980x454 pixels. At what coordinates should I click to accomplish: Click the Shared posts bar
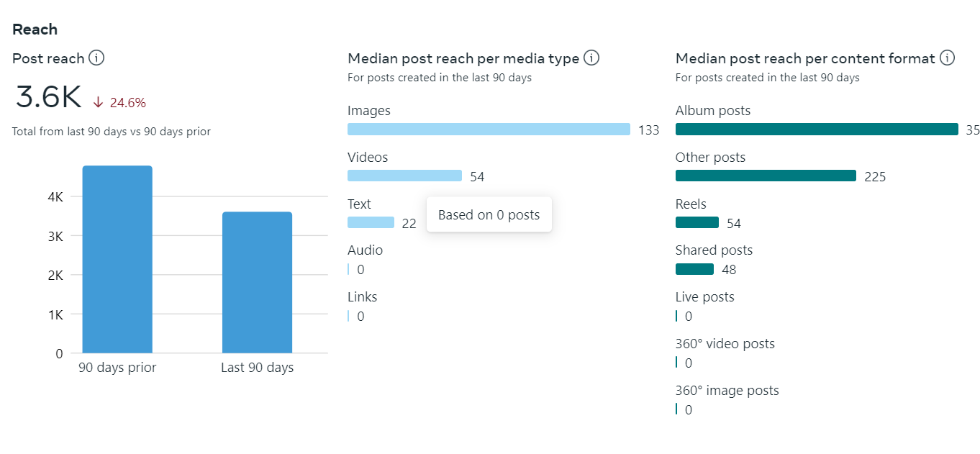694,270
